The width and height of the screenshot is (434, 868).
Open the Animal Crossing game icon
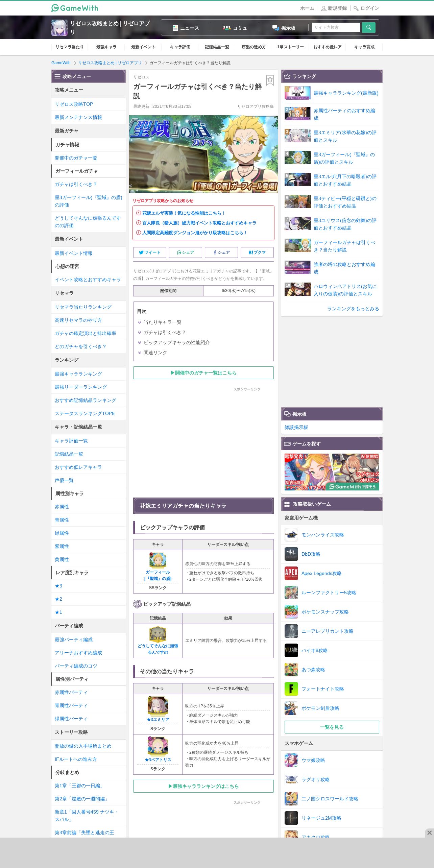coord(291,670)
